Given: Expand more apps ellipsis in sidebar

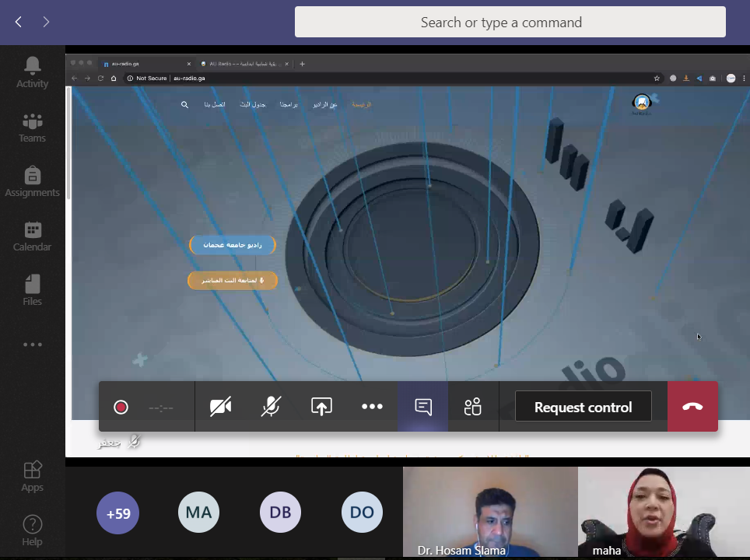Looking at the screenshot, I should coord(32,345).
